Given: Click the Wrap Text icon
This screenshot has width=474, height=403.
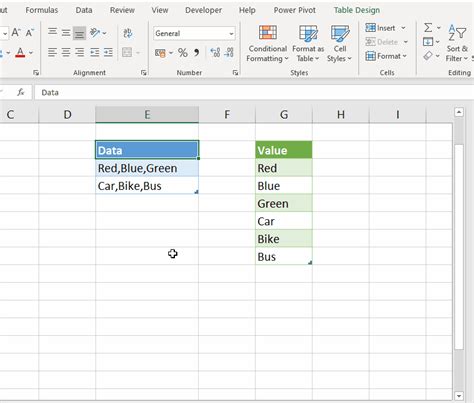Looking at the screenshot, I should [x=128, y=33].
